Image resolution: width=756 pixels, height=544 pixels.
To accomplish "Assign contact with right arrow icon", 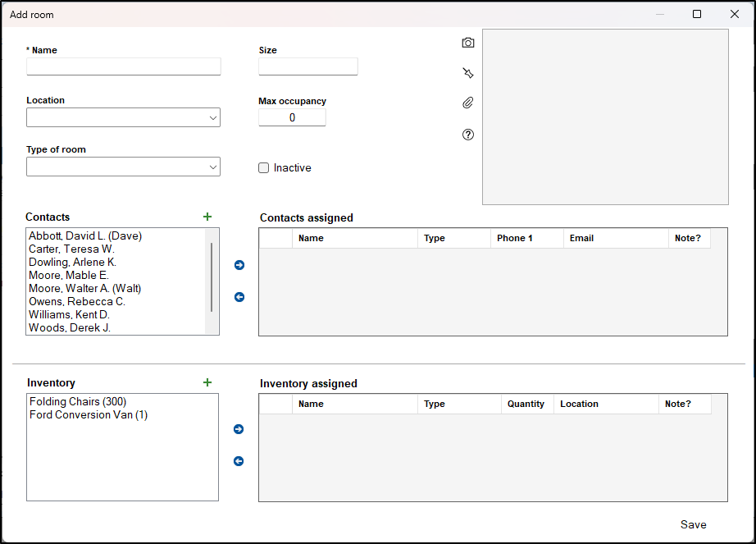I will point(239,265).
